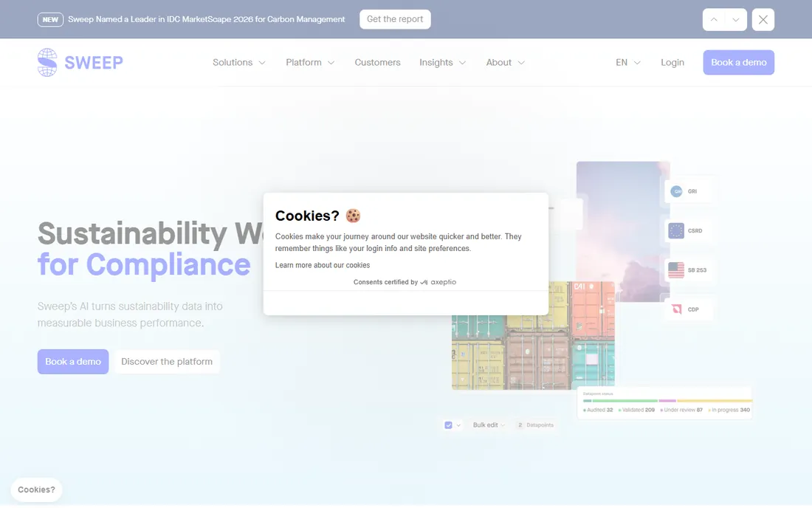Click the GRI framework icon

click(x=676, y=191)
